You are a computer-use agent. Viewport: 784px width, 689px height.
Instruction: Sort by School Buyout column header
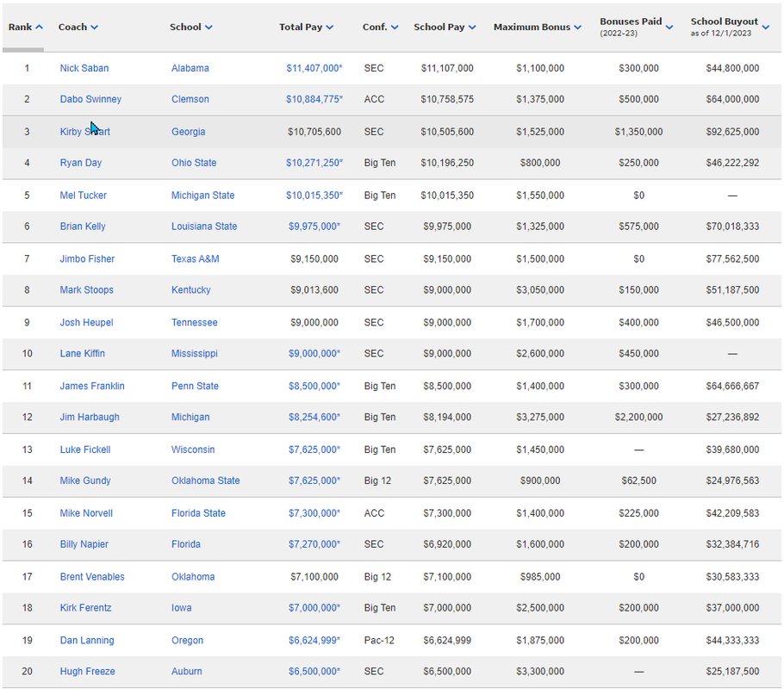730,27
